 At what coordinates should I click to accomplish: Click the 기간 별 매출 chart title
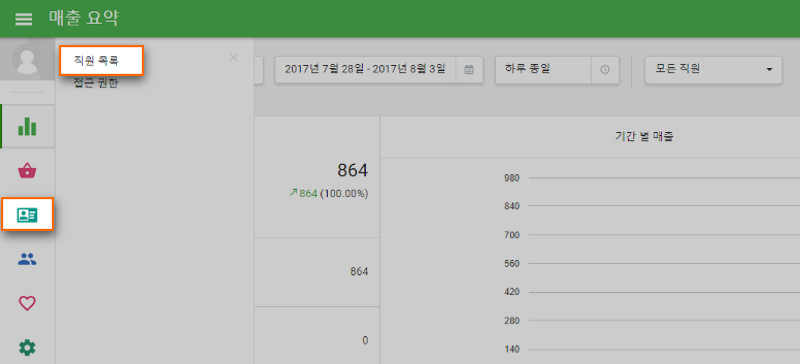645,137
